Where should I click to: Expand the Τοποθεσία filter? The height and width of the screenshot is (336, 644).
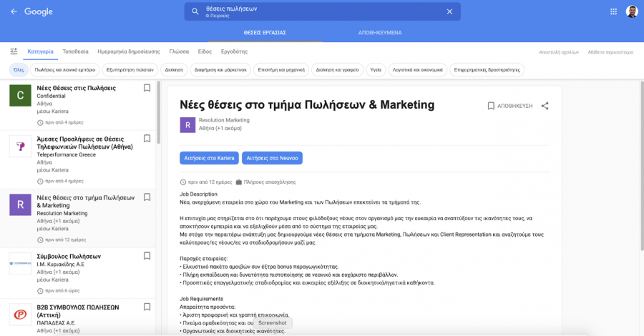(x=75, y=51)
